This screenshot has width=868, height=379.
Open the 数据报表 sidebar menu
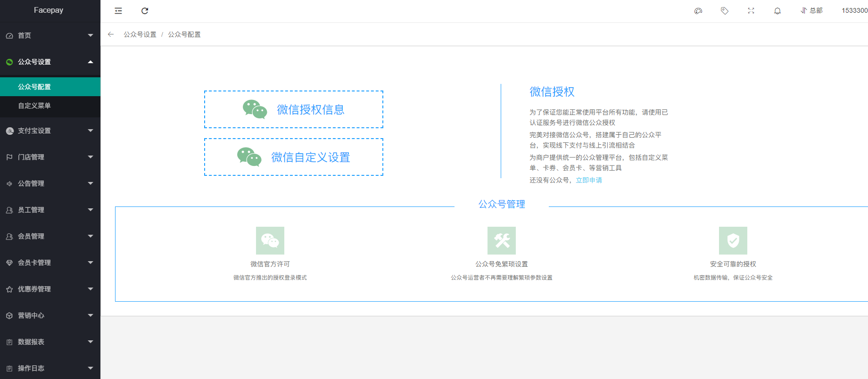[x=50, y=342]
